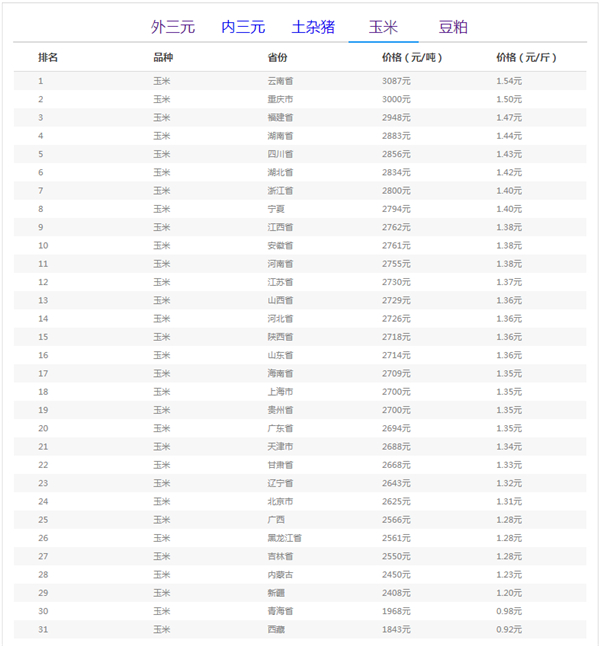Open the 内三元 tab

[243, 27]
